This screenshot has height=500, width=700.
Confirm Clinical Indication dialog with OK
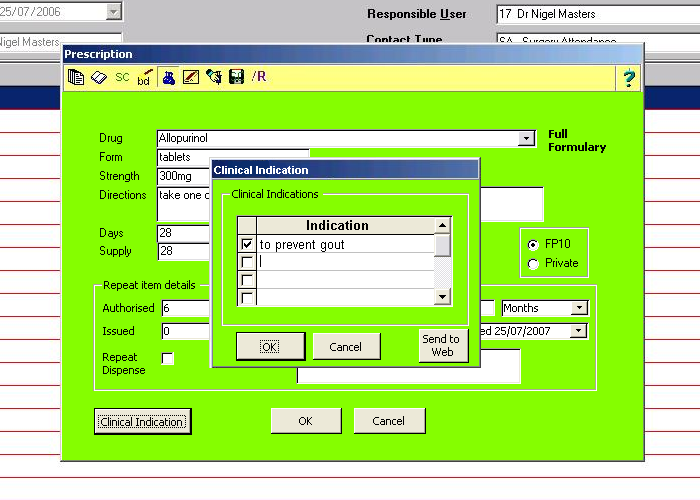pos(271,346)
